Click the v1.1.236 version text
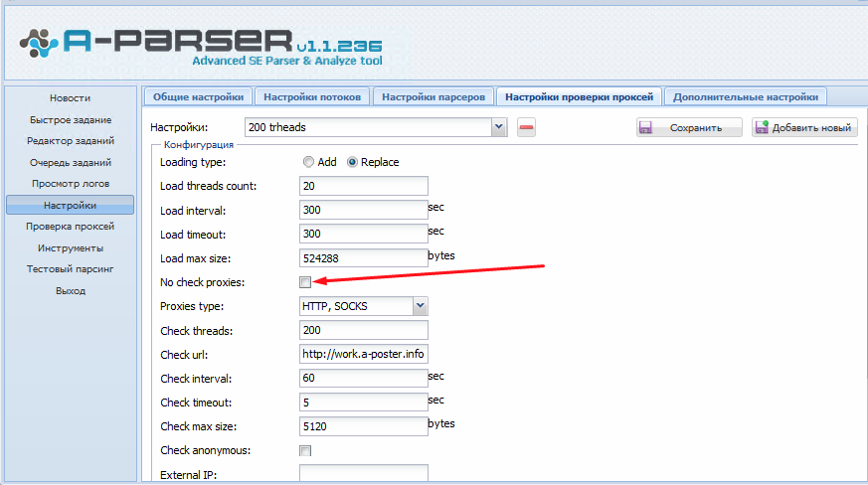 pyautogui.click(x=339, y=46)
